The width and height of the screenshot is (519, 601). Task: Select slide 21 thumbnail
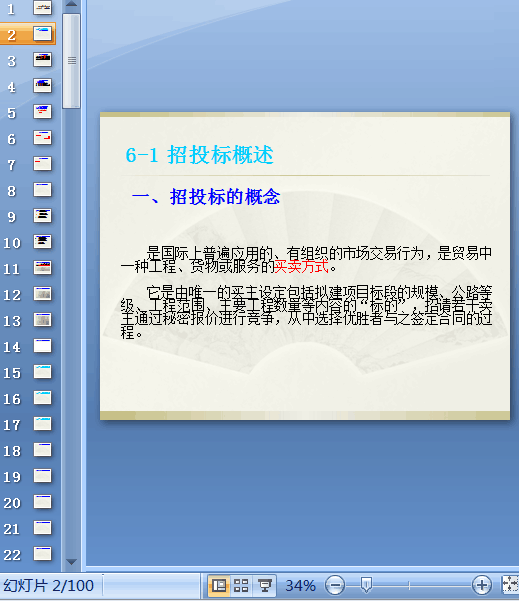point(43,528)
